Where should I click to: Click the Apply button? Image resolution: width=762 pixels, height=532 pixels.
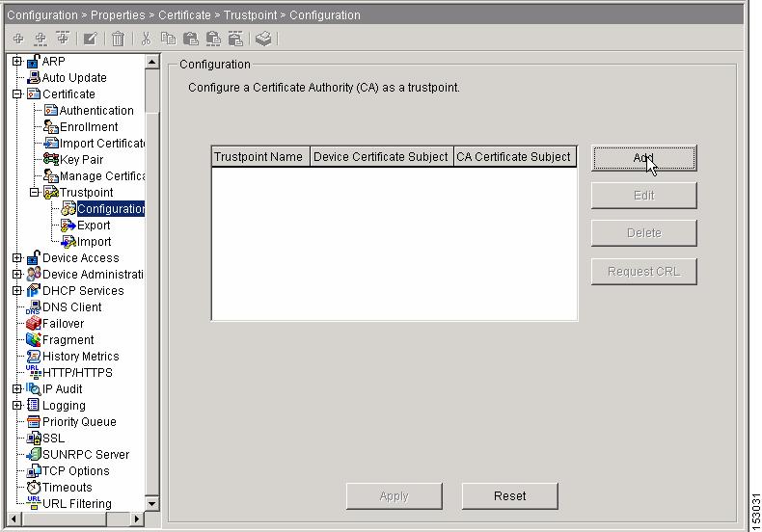pos(395,496)
